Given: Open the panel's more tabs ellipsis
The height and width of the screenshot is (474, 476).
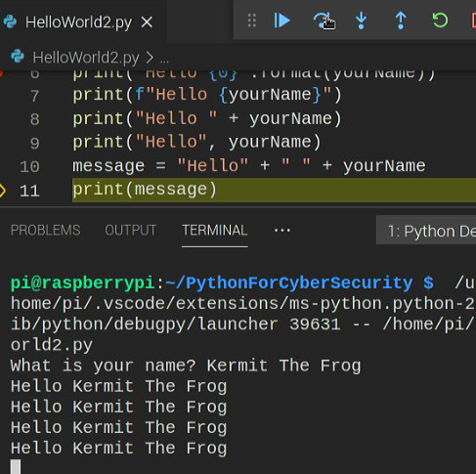Looking at the screenshot, I should tap(282, 231).
